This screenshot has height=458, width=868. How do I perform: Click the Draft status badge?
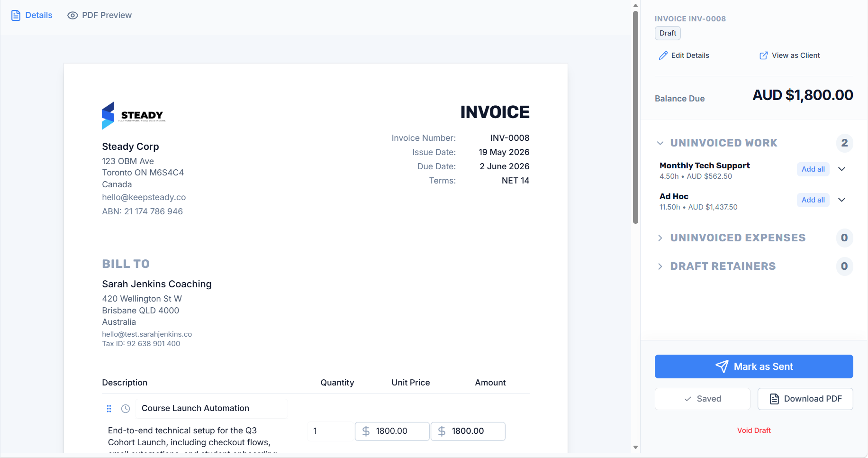point(668,33)
